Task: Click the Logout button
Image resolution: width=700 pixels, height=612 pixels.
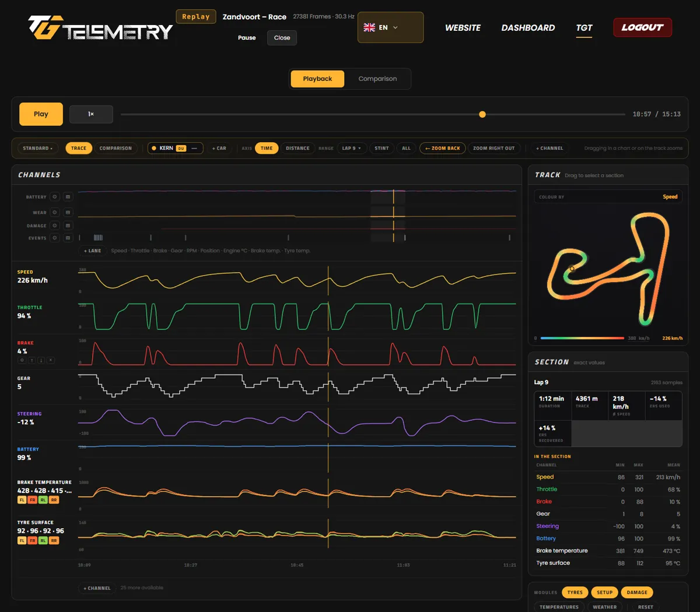Action: 642,27
